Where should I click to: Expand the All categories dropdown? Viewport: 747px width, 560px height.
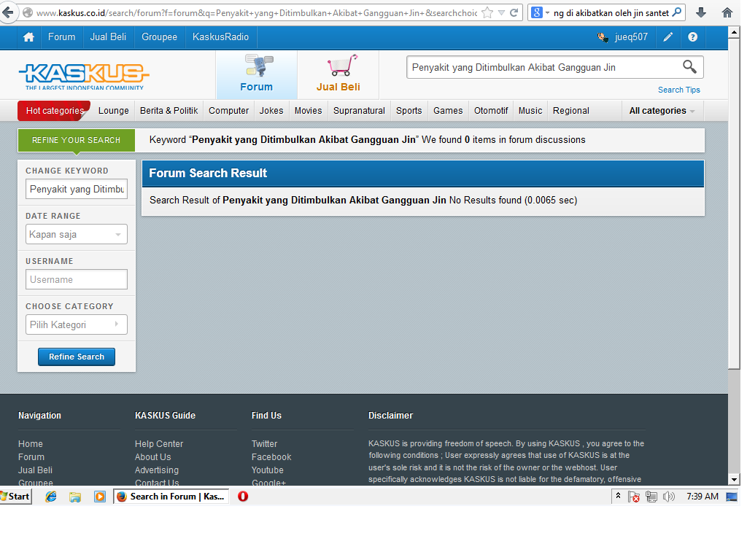(662, 111)
